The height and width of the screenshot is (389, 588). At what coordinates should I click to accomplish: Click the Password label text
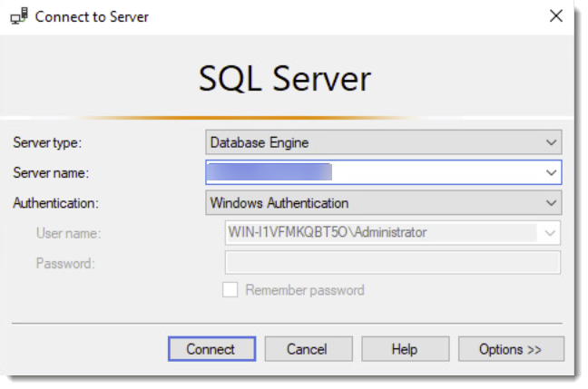[65, 264]
